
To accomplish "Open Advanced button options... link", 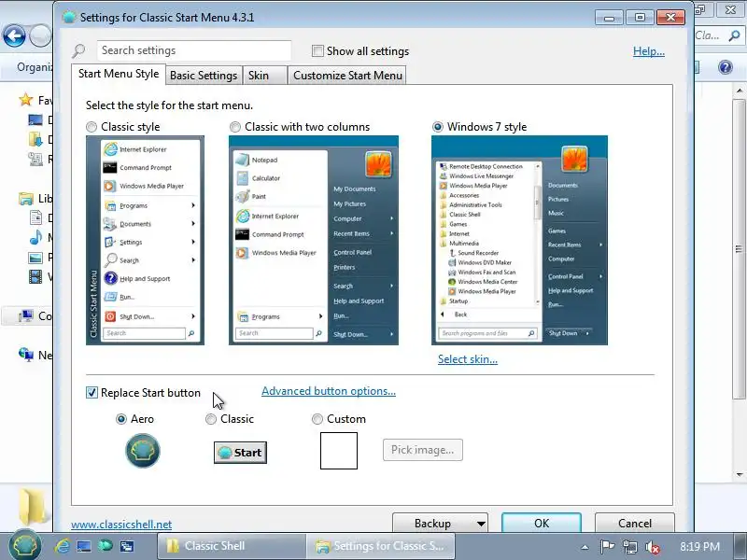I will click(329, 391).
